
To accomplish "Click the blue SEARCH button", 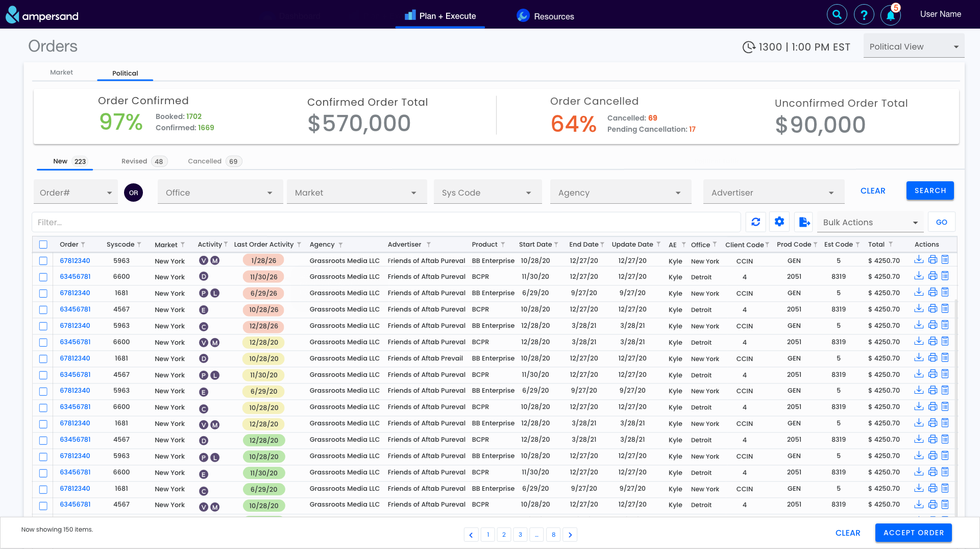I will (x=930, y=190).
